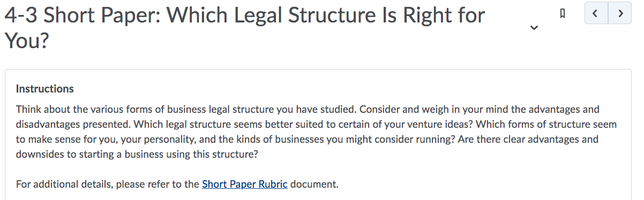Click the '4-3 Short Paper' title heading
The image size is (644, 200).
pyautogui.click(x=244, y=28)
